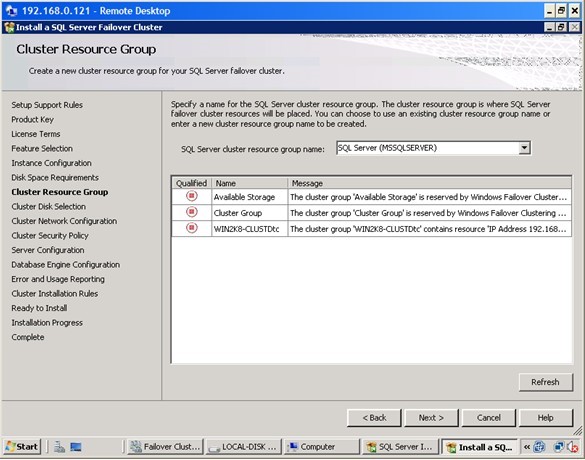Viewport: 585px width, 460px height.
Task: Select Disk Space Requirements step
Action: [x=55, y=178]
